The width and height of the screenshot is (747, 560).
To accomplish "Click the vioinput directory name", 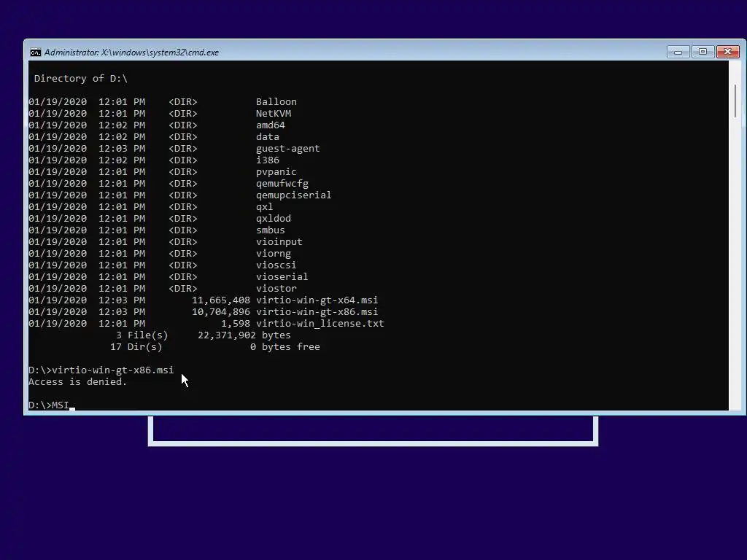I will click(279, 242).
